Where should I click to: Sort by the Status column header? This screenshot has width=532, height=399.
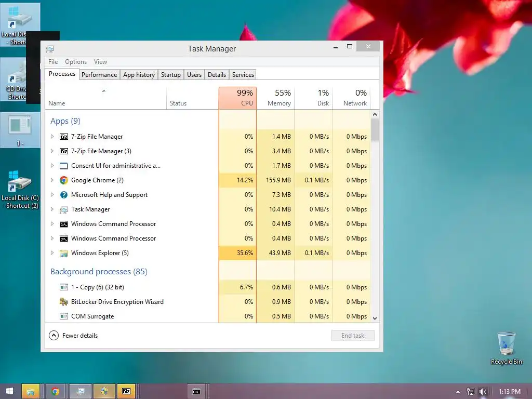tap(192, 98)
